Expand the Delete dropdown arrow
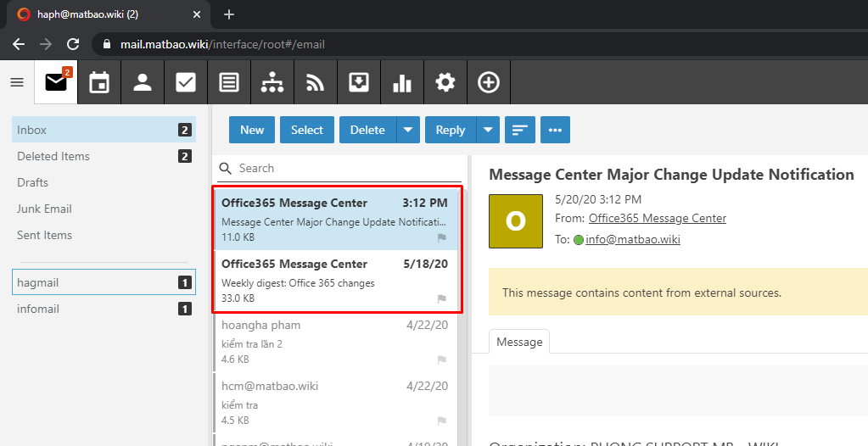Screen dimensions: 868x446 click(x=408, y=130)
